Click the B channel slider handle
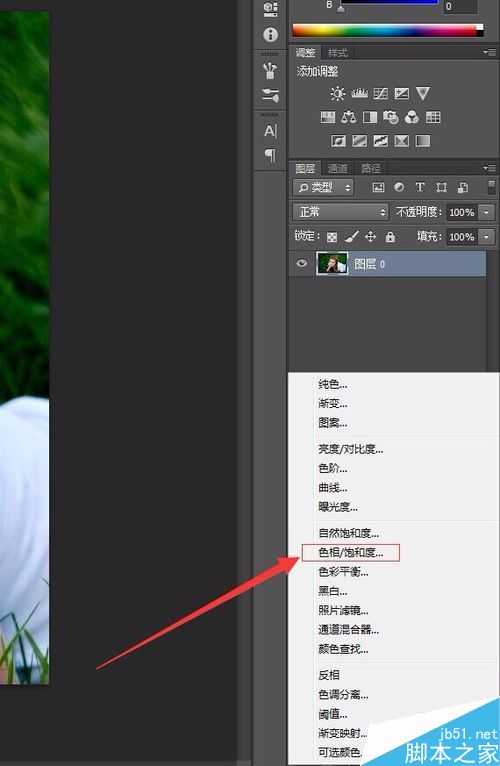 (341, 8)
